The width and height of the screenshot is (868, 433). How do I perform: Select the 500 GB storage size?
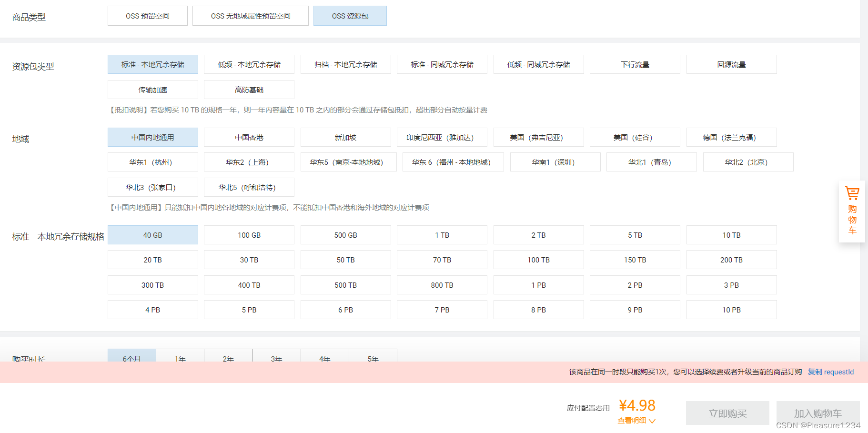pyautogui.click(x=346, y=235)
